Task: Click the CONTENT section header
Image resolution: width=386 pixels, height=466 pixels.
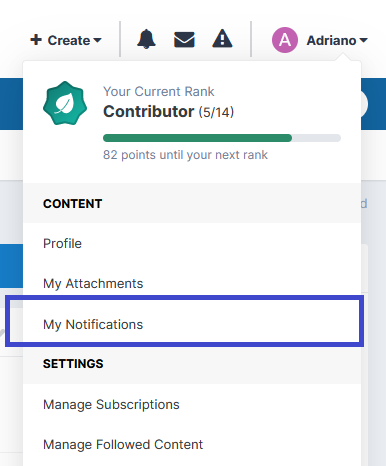Action: coord(72,204)
